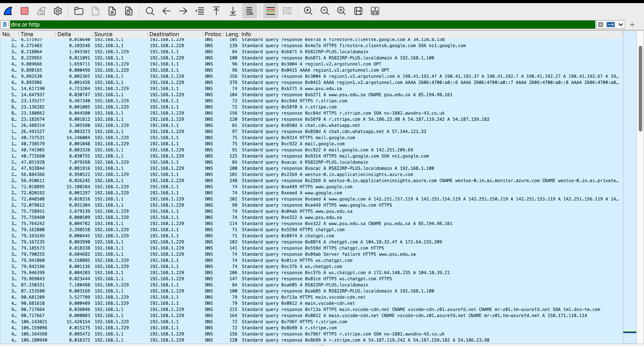Click the go to specified packet icon
644x346 pixels.
pos(200,11)
